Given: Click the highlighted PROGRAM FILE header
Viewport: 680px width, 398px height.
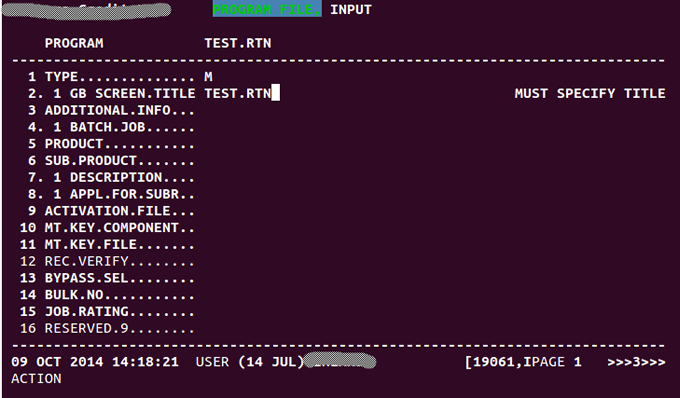Looking at the screenshot, I should 267,9.
